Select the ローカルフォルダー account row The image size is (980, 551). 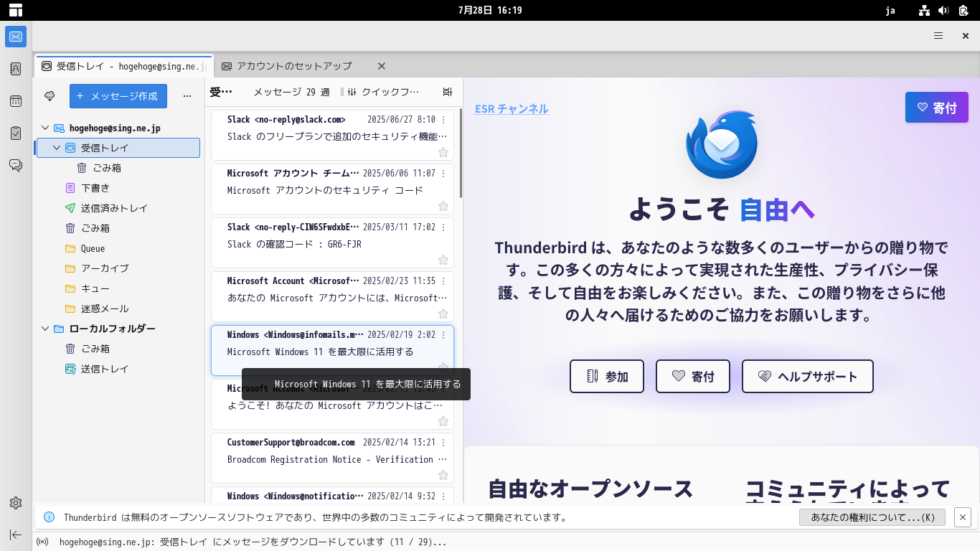pos(118,329)
